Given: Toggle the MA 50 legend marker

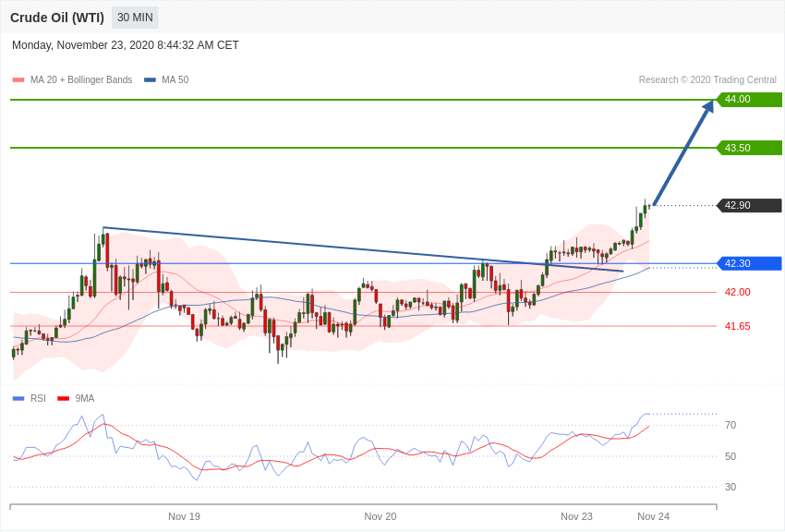Looking at the screenshot, I should tap(150, 80).
